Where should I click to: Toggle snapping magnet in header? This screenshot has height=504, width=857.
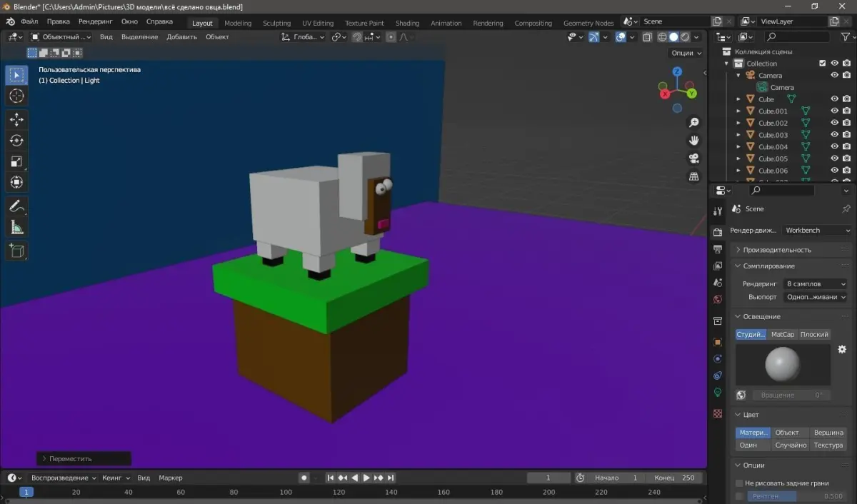(357, 37)
